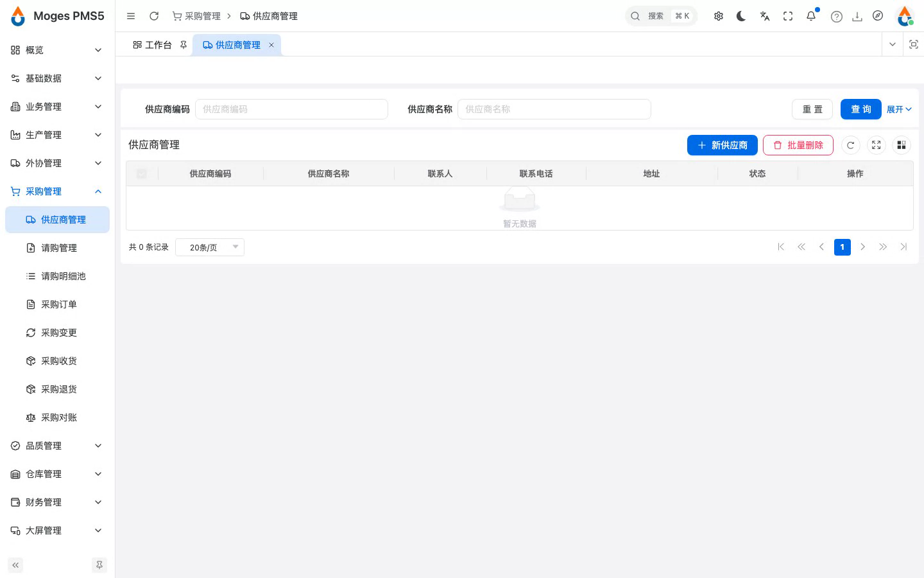The width and height of the screenshot is (924, 578).
Task: Open the tab list dropdown chevron
Action: (892, 44)
